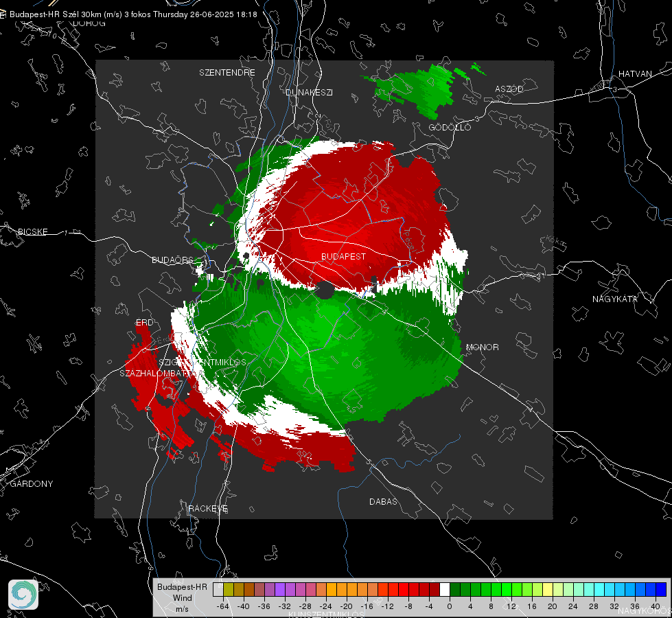Click the darkest blue swatch ending the legend
The image size is (672, 618).
coord(661,589)
